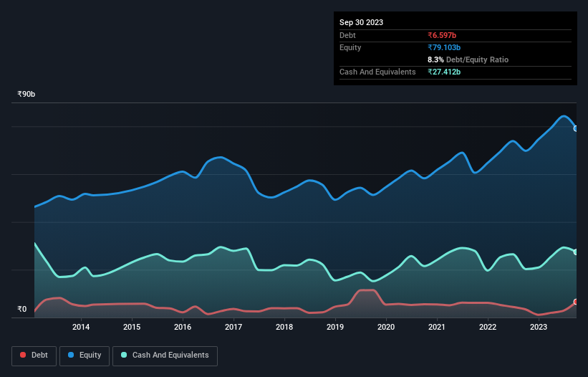Click the 2023 x-axis label
588x377 pixels.
(x=539, y=327)
